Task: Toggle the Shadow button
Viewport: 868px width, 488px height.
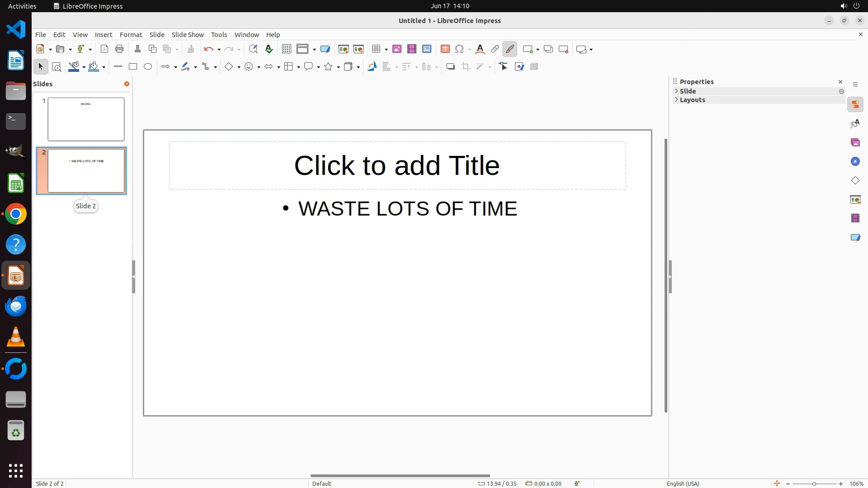Action: click(450, 67)
